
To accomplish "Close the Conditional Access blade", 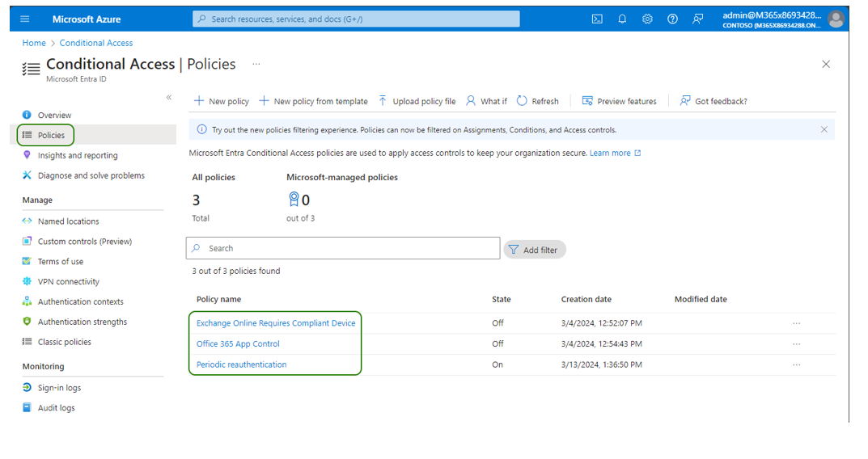I will 826,64.
